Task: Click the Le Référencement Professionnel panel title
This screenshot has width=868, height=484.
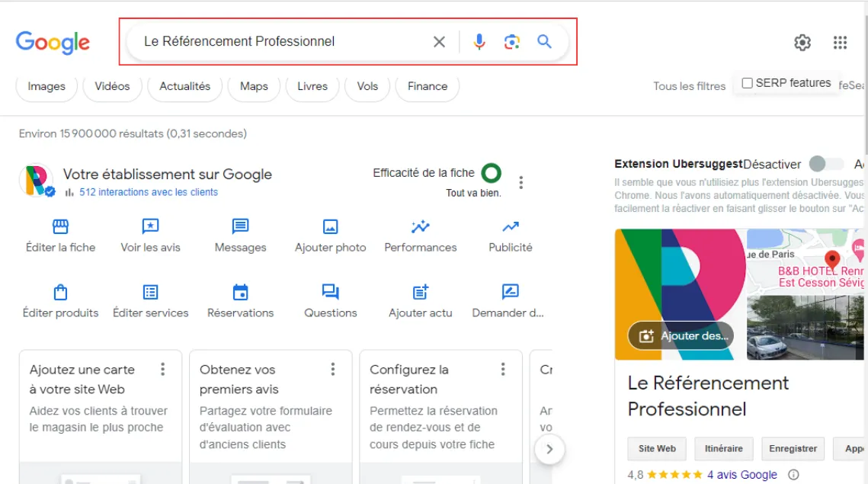Action: pos(708,396)
